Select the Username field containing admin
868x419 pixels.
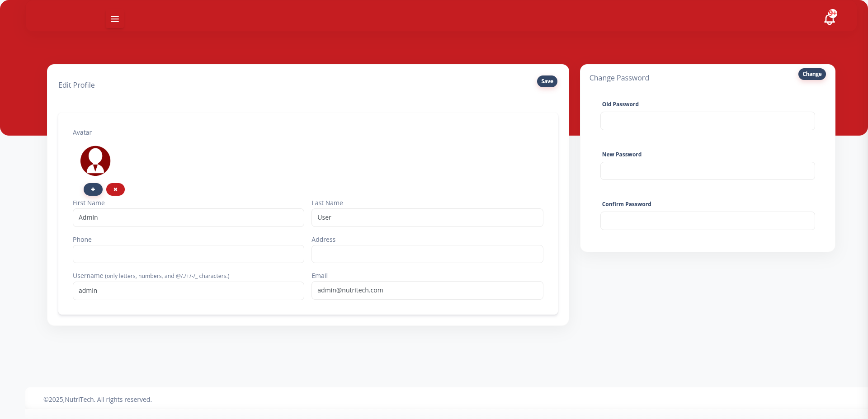188,291
